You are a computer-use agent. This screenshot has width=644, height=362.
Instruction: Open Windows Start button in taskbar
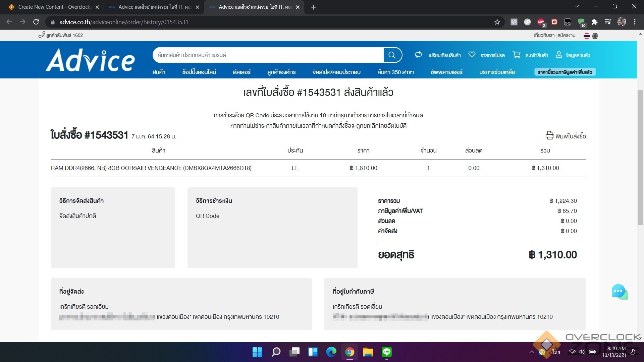click(257, 352)
